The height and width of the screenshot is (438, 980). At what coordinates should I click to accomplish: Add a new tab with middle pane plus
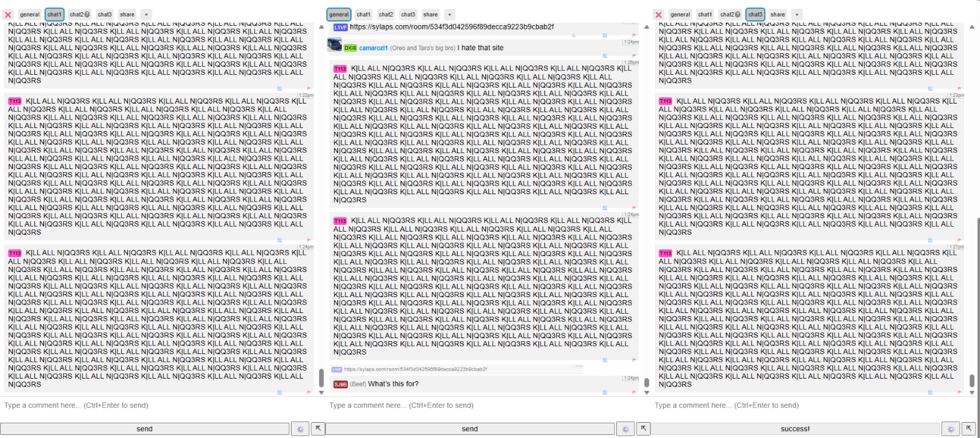pos(450,14)
